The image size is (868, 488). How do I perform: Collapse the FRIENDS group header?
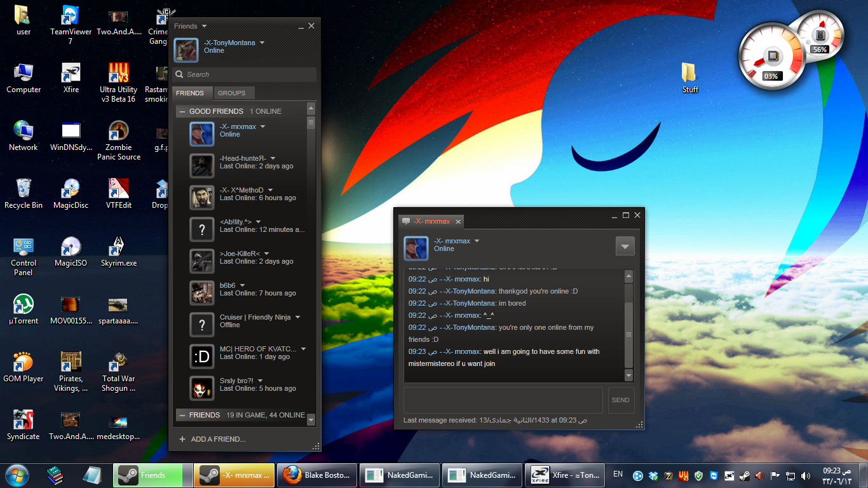pyautogui.click(x=182, y=415)
